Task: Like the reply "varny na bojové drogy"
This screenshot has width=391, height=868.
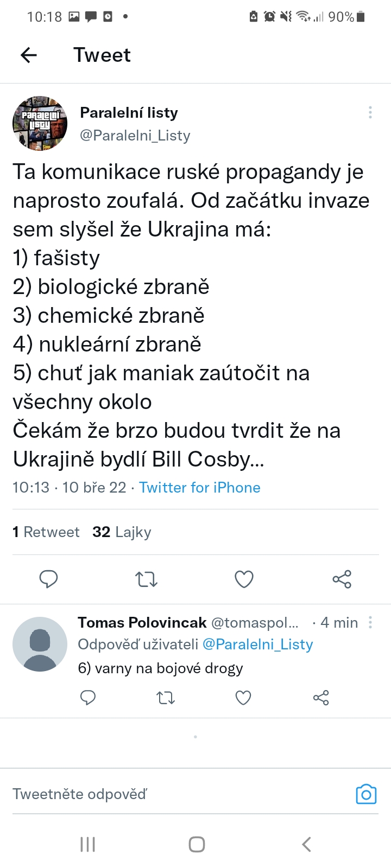Action: pyautogui.click(x=243, y=698)
